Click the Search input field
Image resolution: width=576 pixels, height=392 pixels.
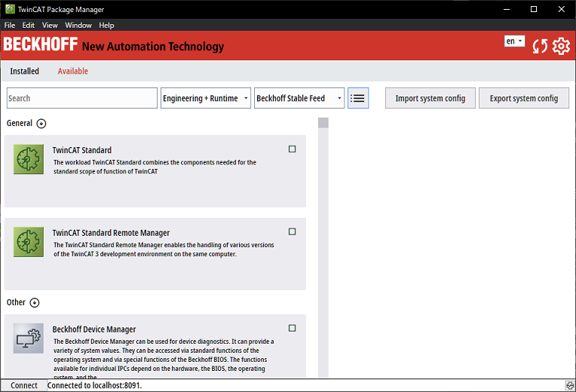(x=82, y=98)
